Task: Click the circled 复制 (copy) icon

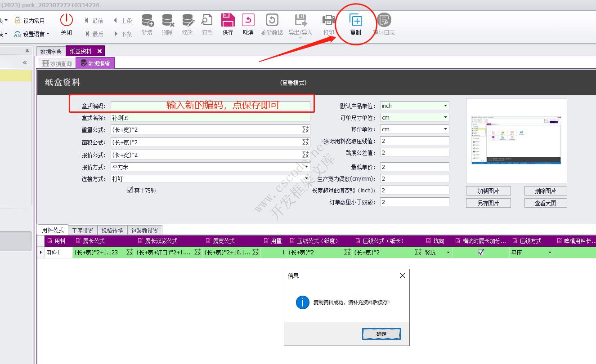Action: point(355,22)
